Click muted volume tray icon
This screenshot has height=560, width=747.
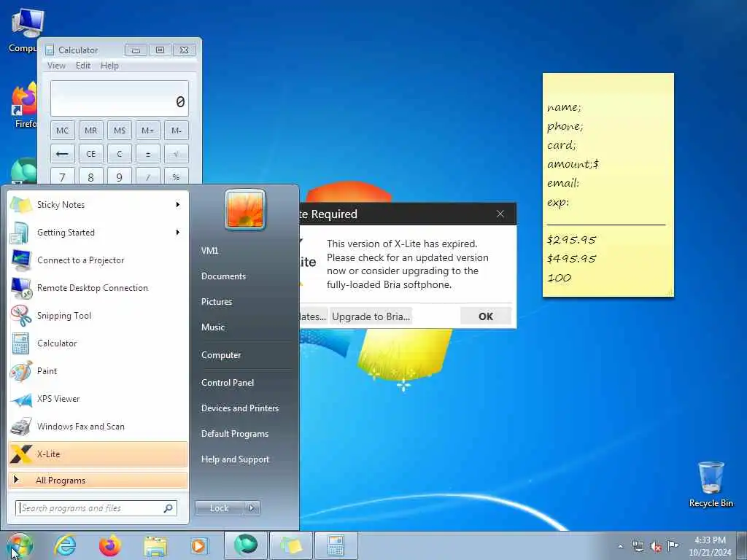656,547
